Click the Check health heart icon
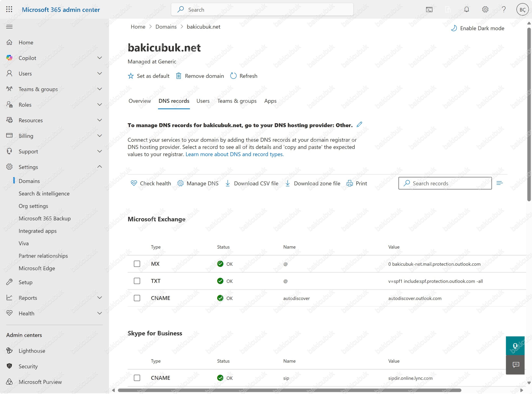 (x=134, y=183)
